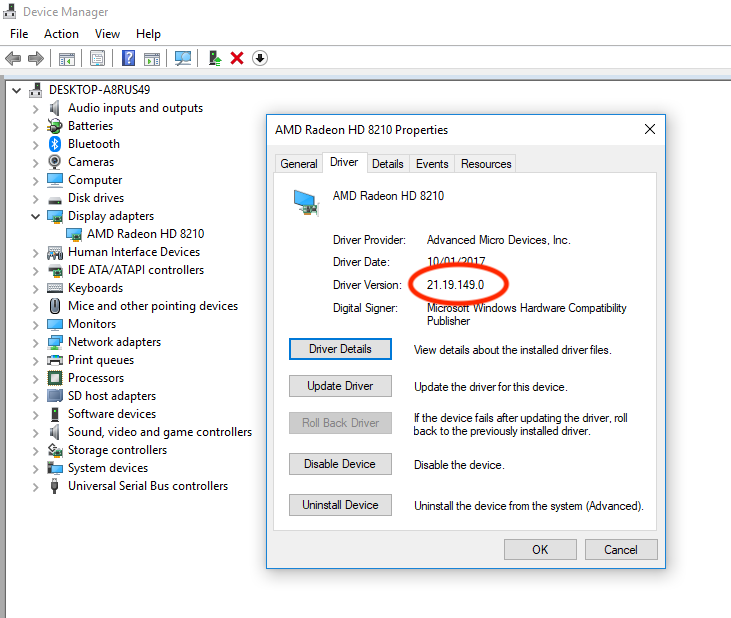Image resolution: width=731 pixels, height=618 pixels.
Task: Click the Device Manager title bar app icon
Action: tap(9, 11)
